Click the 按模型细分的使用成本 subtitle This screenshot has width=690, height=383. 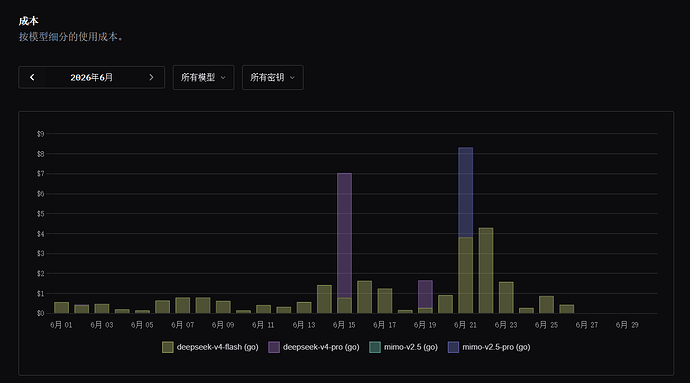point(71,37)
